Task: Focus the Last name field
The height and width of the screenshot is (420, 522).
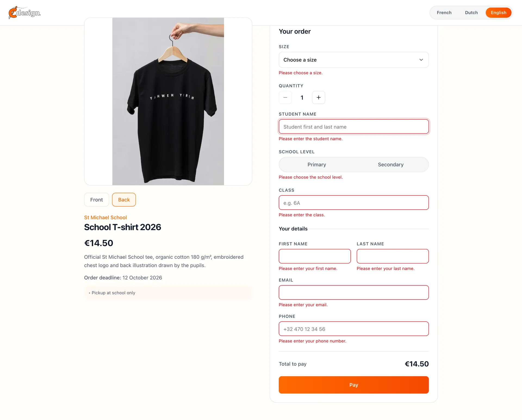Action: [393, 256]
